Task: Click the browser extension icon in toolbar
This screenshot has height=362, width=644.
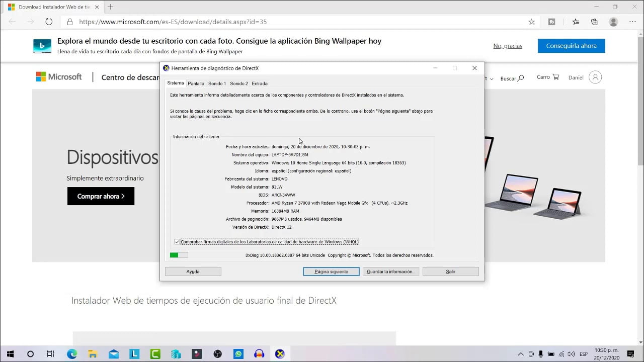Action: (552, 22)
